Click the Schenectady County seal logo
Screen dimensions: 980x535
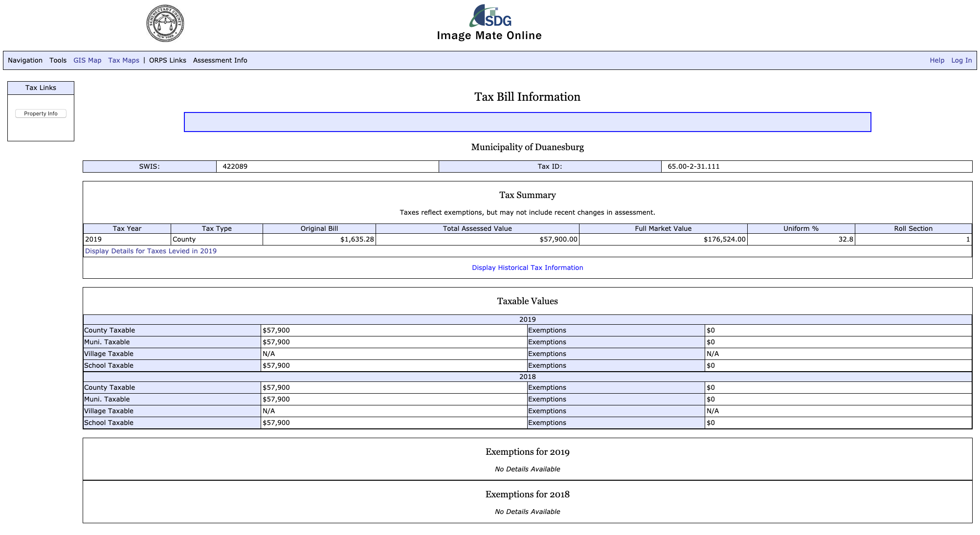tap(165, 23)
